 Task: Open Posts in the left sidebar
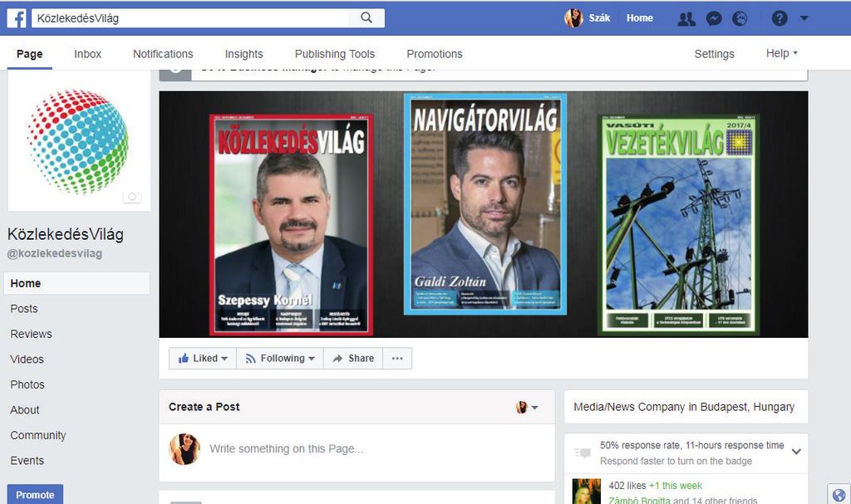(24, 309)
